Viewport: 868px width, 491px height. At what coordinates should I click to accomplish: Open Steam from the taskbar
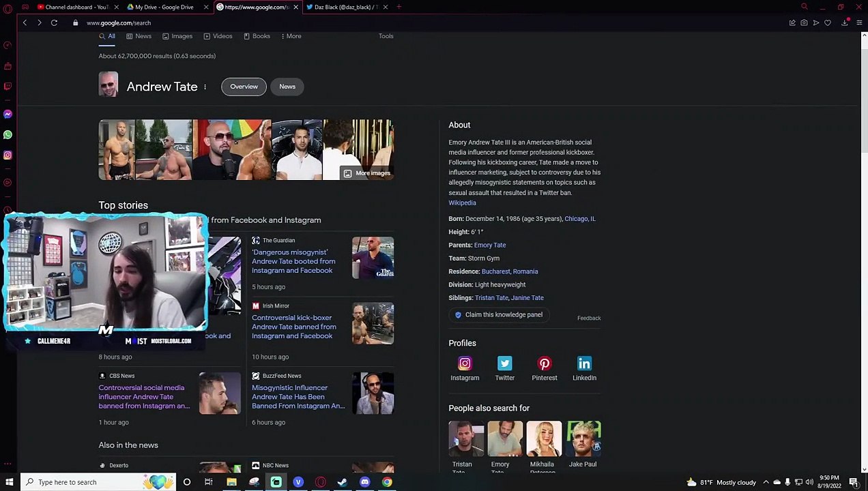click(342, 482)
